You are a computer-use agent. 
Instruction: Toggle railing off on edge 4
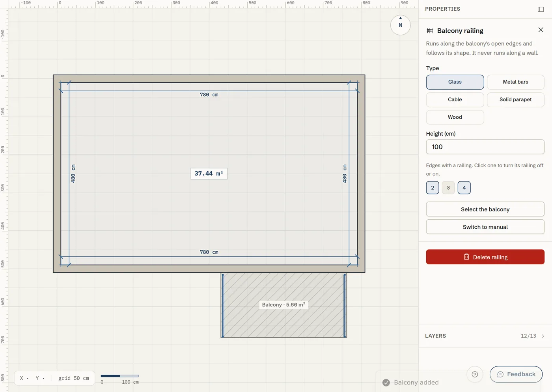coord(464,188)
